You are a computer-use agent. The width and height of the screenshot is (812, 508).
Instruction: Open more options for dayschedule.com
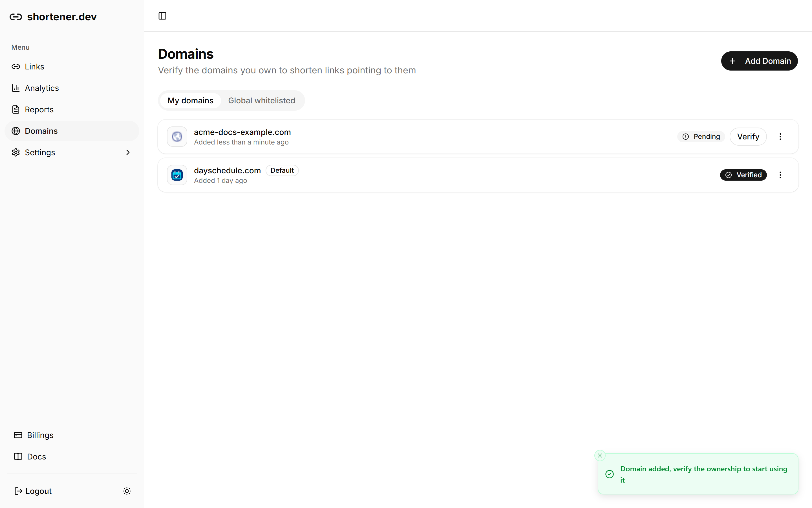[780, 175]
